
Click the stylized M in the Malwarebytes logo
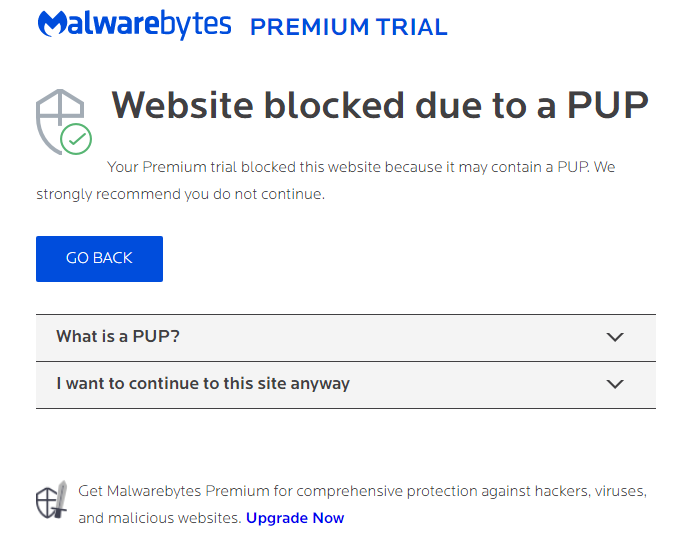pyautogui.click(x=50, y=25)
